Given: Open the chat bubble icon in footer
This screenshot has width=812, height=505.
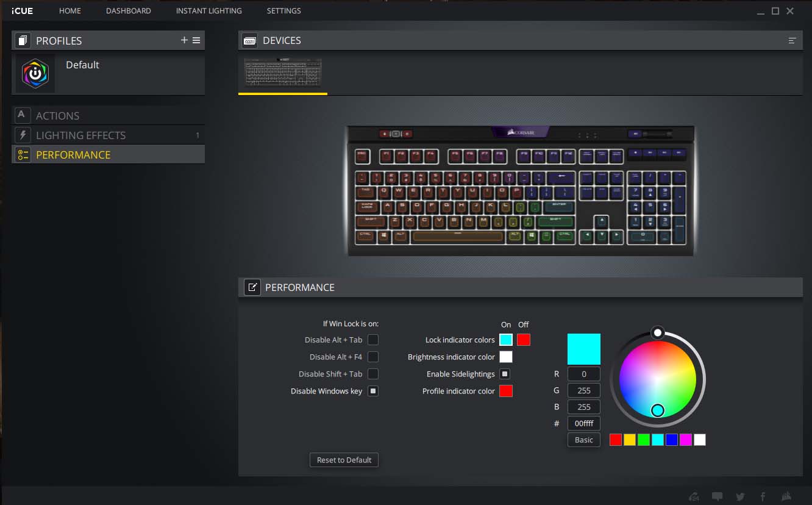Looking at the screenshot, I should 718,496.
